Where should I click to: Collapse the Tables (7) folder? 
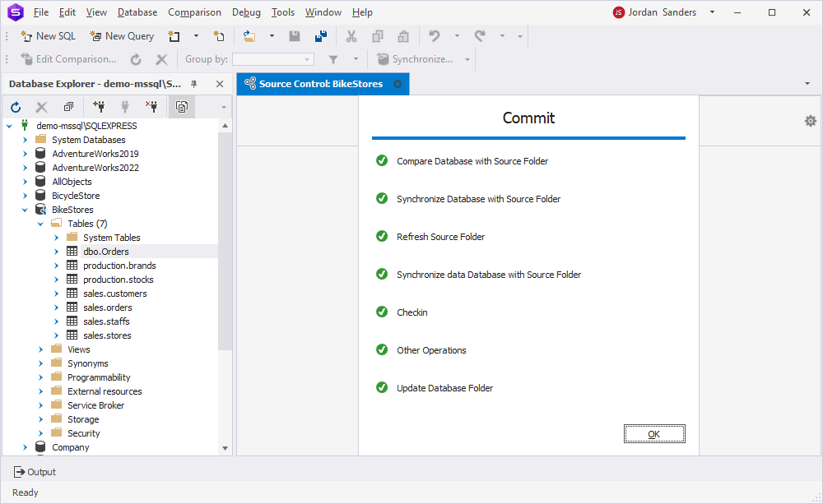(x=40, y=224)
